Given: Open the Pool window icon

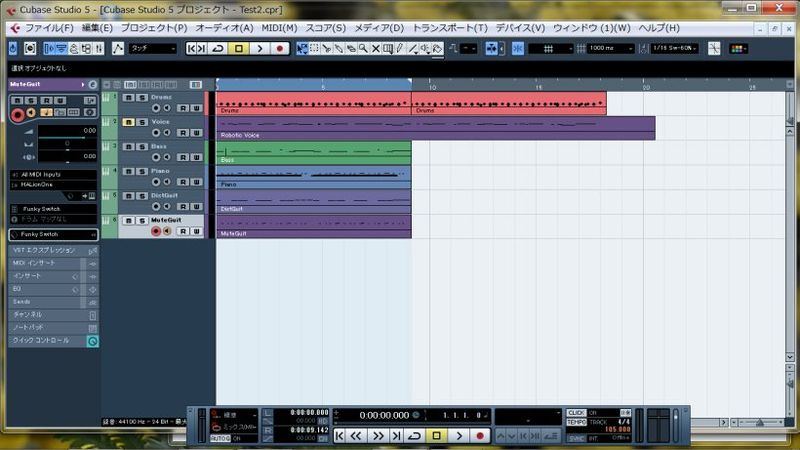Looking at the screenshot, I should point(86,48).
